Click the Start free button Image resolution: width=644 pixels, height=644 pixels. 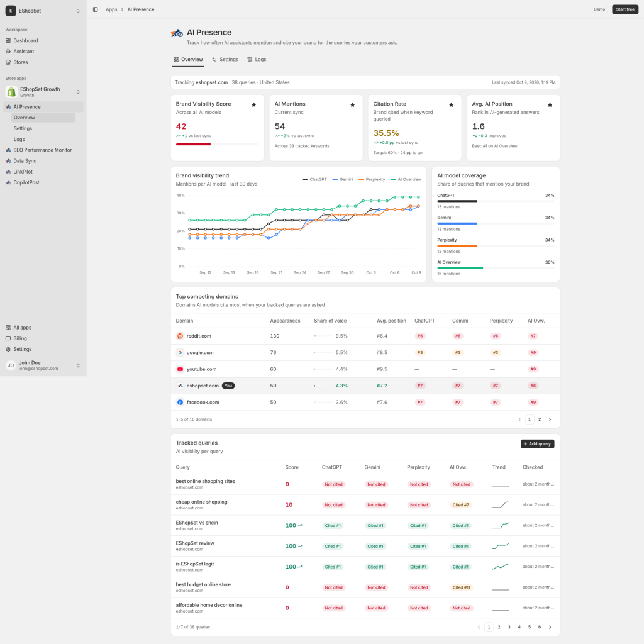pos(625,9)
